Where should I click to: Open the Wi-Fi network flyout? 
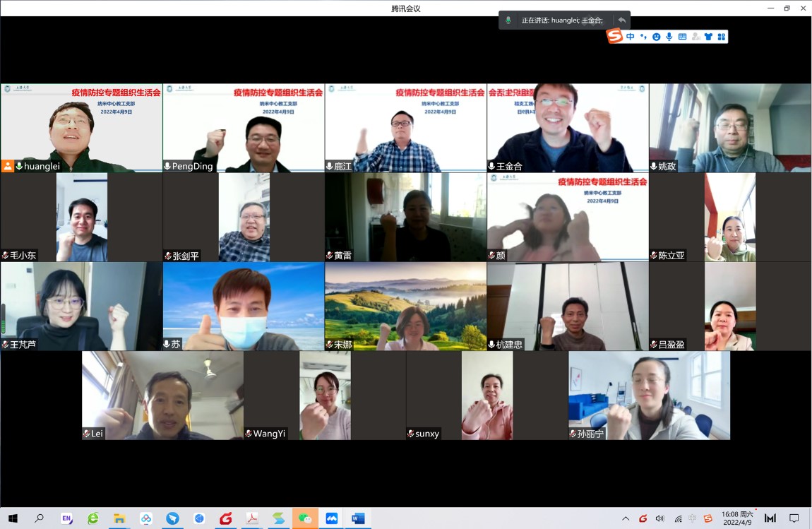pos(677,518)
